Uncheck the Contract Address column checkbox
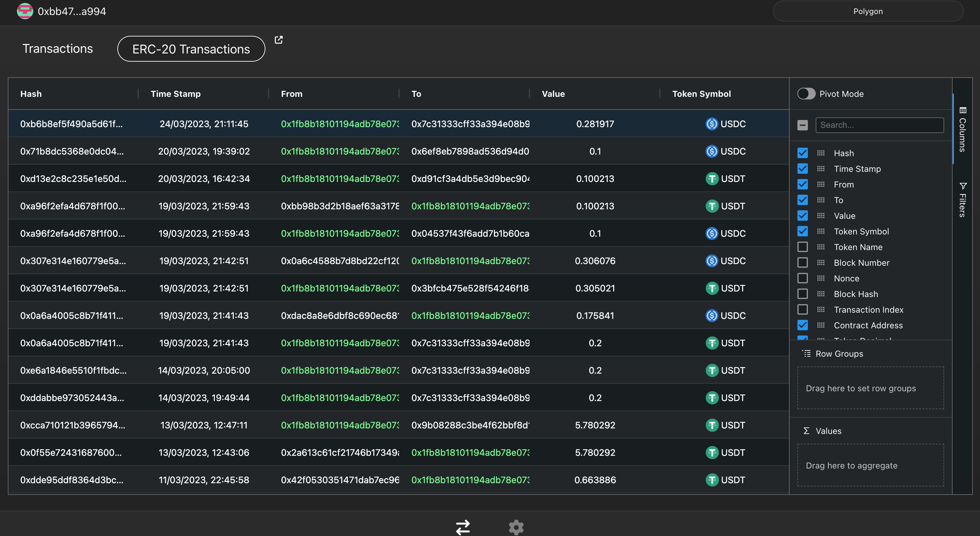The image size is (980, 536). (802, 325)
